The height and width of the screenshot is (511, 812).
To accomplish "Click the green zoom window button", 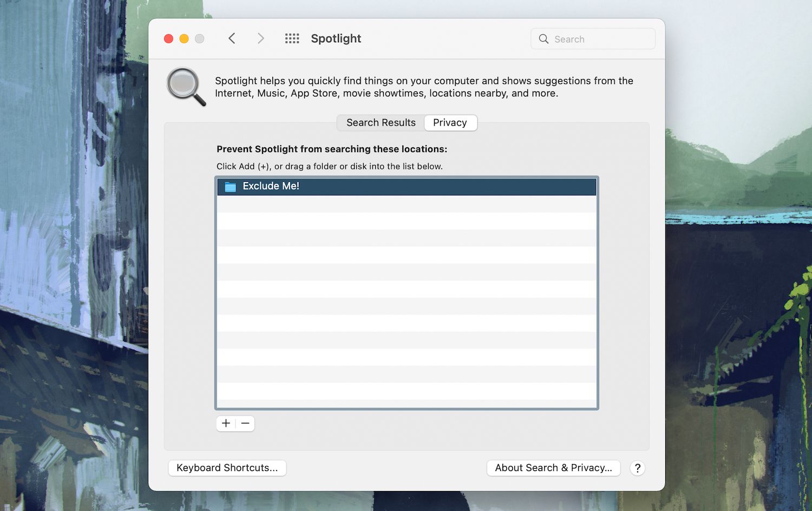I will [x=199, y=38].
